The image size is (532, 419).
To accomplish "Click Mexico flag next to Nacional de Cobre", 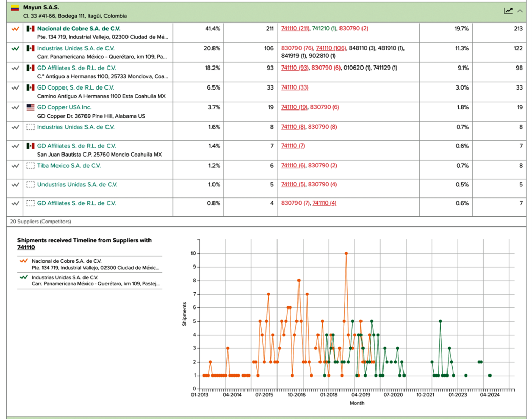I will (x=31, y=29).
